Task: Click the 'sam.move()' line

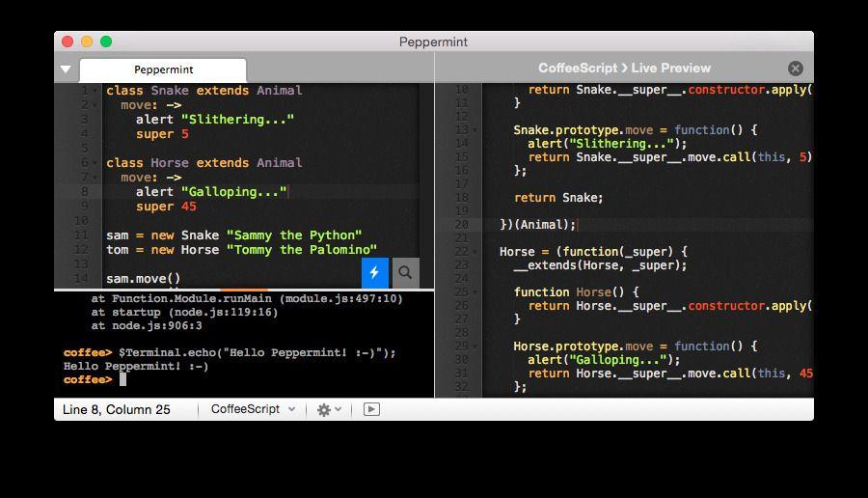Action: (144, 279)
